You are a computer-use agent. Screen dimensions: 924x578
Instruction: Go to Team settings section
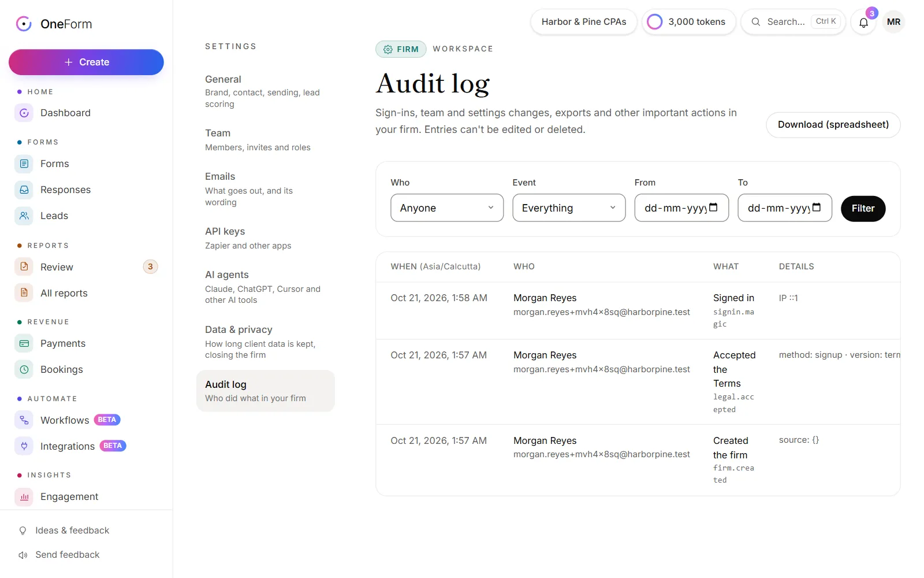(x=266, y=140)
